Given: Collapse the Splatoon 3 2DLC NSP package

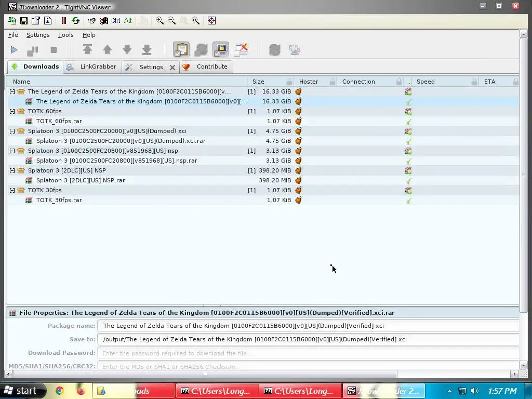Looking at the screenshot, I should click(12, 170).
